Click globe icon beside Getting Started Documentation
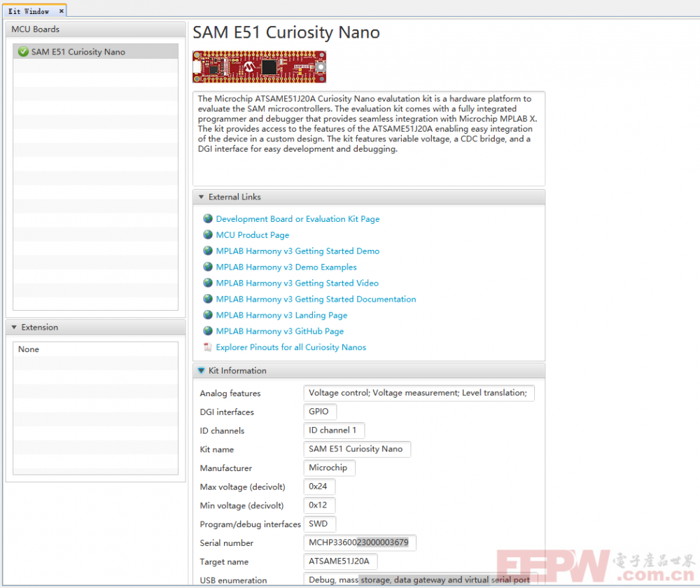This screenshot has width=700, height=588. coord(208,299)
